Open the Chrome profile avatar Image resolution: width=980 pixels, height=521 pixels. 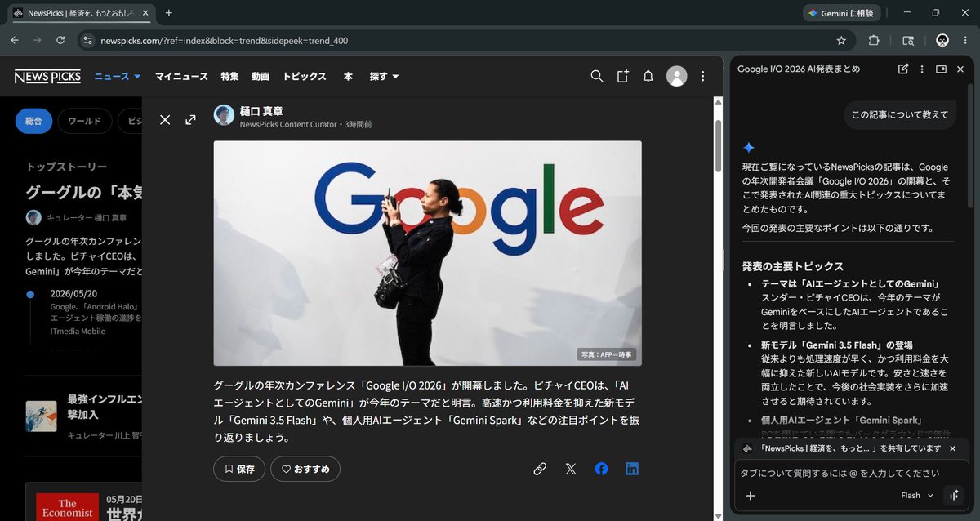point(942,40)
